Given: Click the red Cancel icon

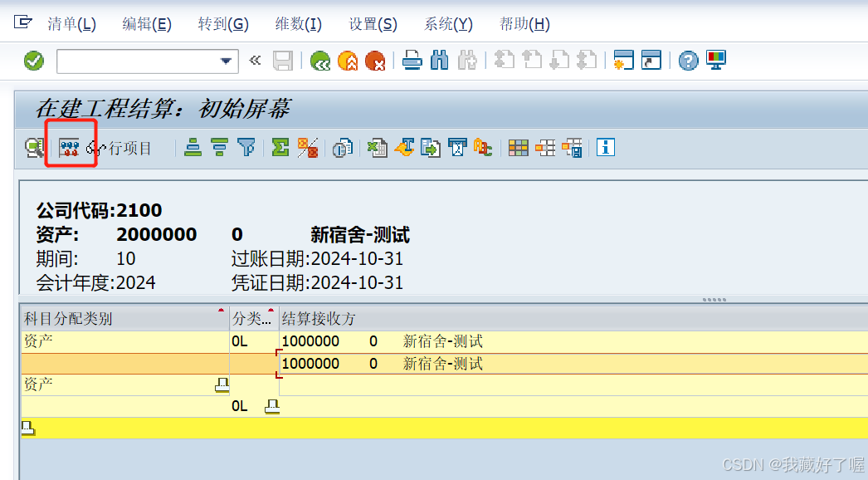Looking at the screenshot, I should [375, 61].
